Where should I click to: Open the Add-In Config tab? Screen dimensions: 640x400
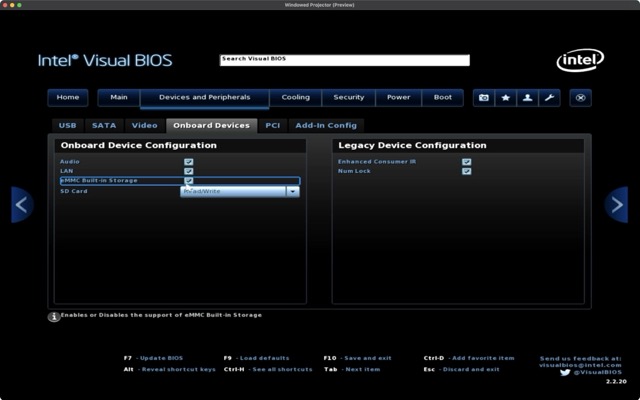tap(326, 126)
